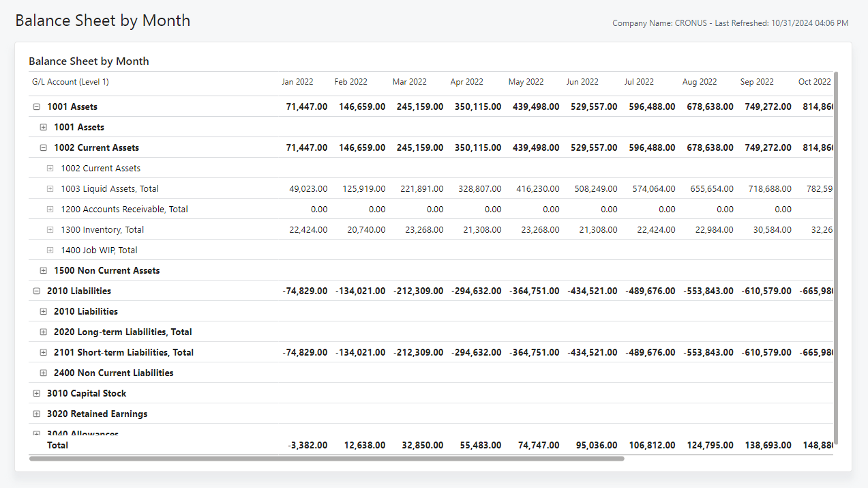Collapse the 2010 Liabilities parent row
868x488 pixels.
pyautogui.click(x=36, y=291)
